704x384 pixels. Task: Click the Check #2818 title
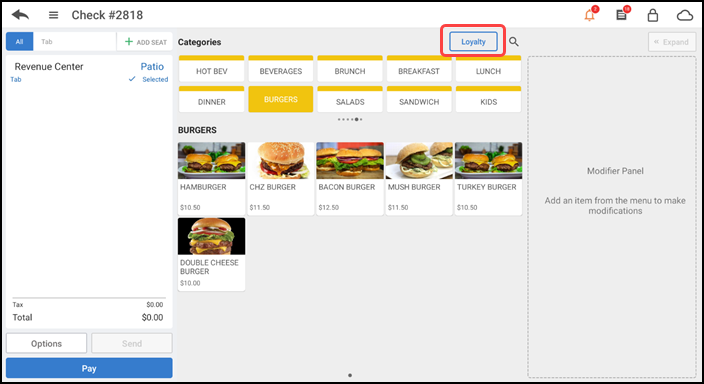pyautogui.click(x=107, y=15)
